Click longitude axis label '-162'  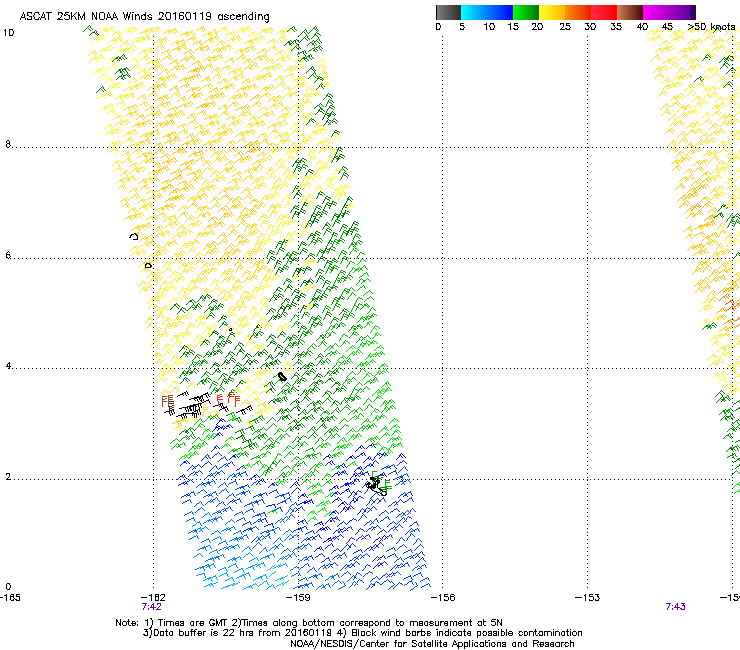click(x=153, y=598)
